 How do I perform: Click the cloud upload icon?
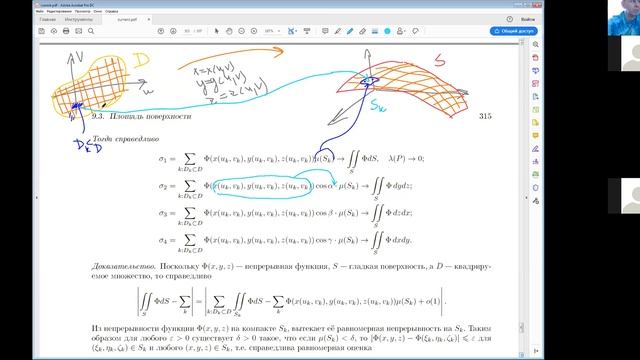[x=54, y=31]
